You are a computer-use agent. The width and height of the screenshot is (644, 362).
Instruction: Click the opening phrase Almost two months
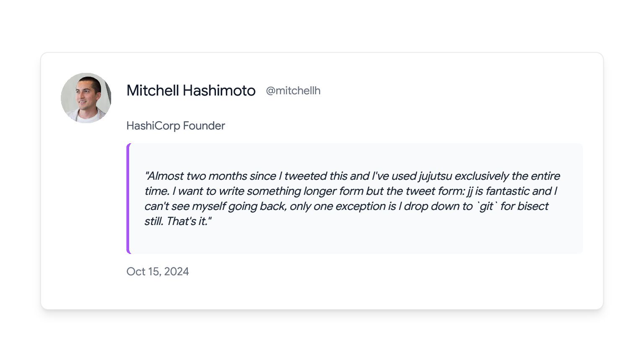click(x=196, y=176)
